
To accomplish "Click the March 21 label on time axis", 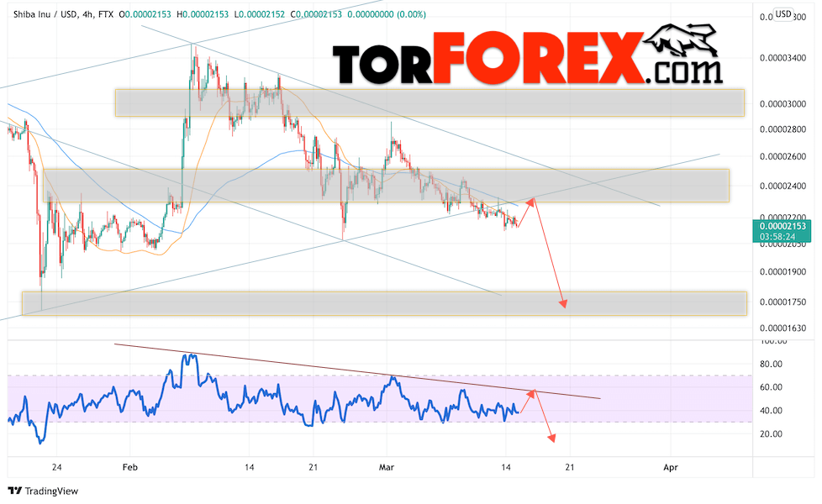I will coord(570,467).
